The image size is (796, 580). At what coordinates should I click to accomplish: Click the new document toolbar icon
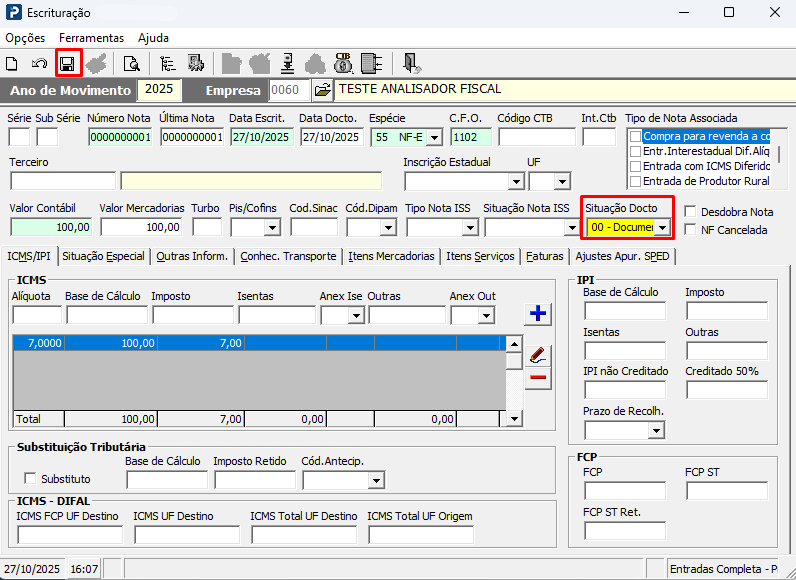[x=13, y=64]
